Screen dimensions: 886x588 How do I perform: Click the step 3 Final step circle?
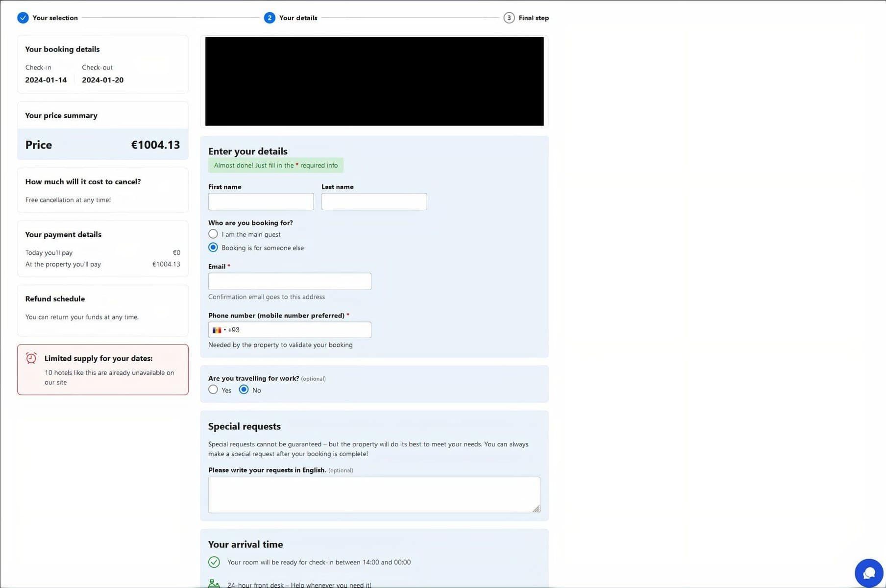[509, 17]
